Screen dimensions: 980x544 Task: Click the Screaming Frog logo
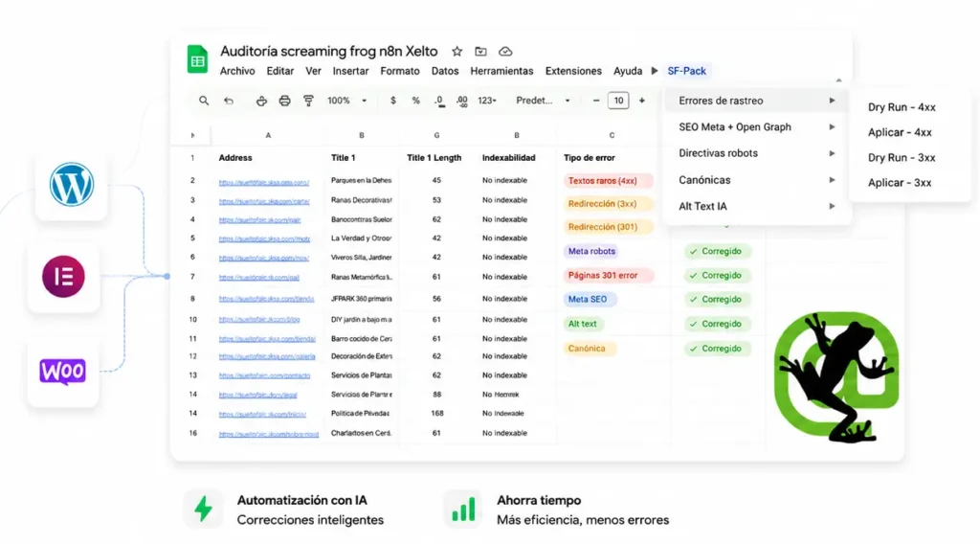pos(836,377)
